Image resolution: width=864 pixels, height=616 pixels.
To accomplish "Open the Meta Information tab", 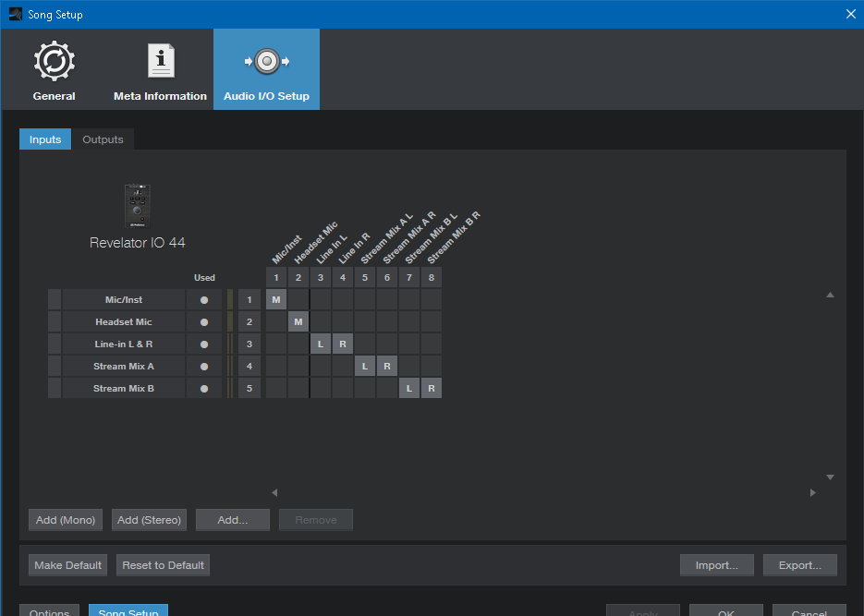I will tap(161, 70).
